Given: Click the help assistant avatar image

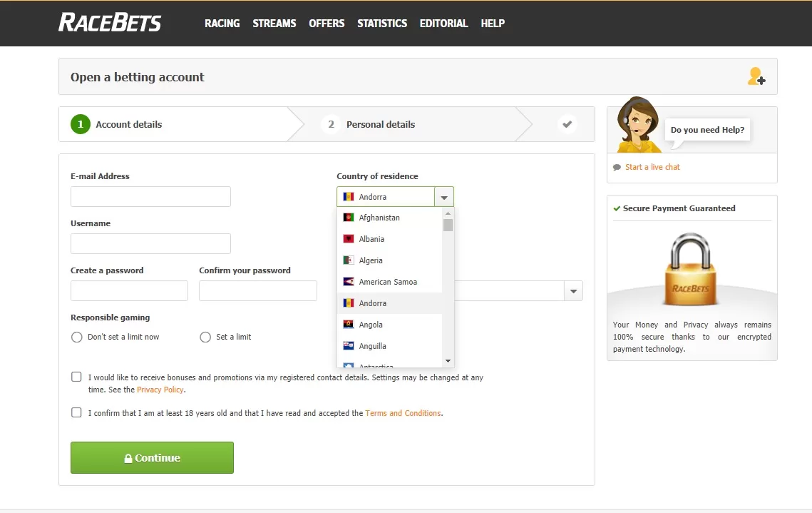Looking at the screenshot, I should pos(639,124).
